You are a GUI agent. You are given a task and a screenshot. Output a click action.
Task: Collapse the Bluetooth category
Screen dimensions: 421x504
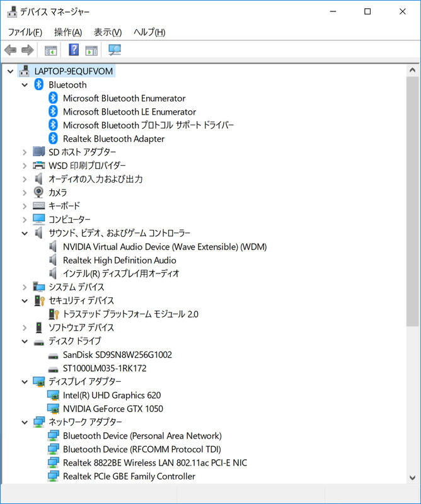pos(25,85)
